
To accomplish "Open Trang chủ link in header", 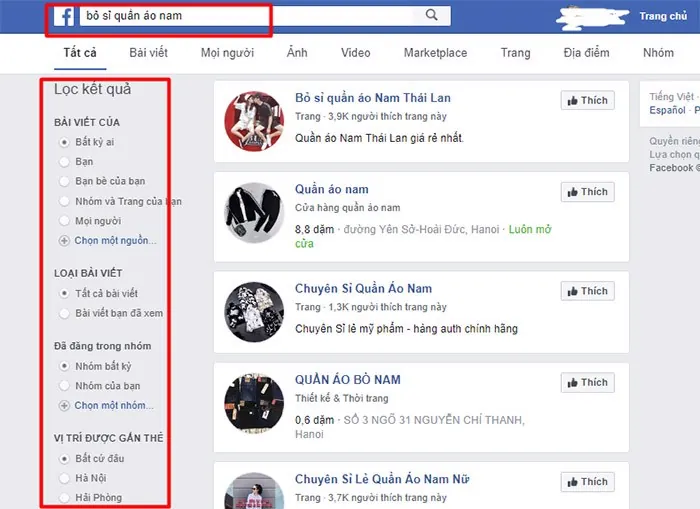I will pyautogui.click(x=663, y=16).
